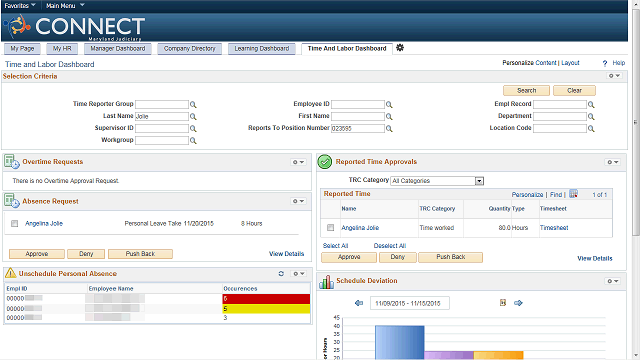Open Supervisor ID lookup magnifier
Screen dimensions: 640x360
click(193, 128)
